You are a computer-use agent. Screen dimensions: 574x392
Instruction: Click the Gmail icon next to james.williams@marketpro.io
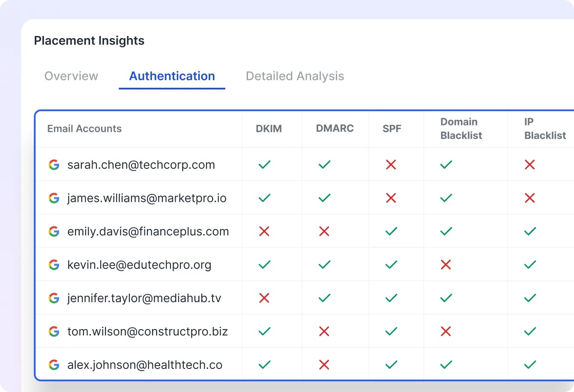[x=54, y=198]
